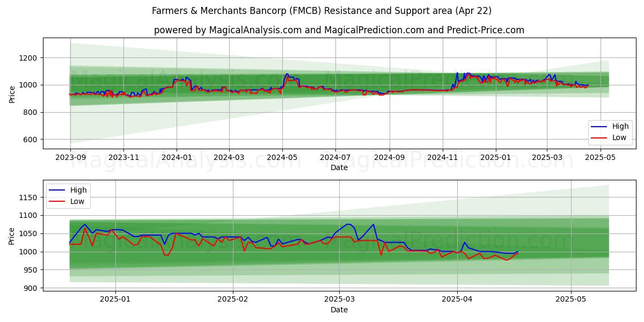Click 'High' in the upper chart legend
Image resolution: width=644 pixels, height=322 pixels.
tap(620, 127)
